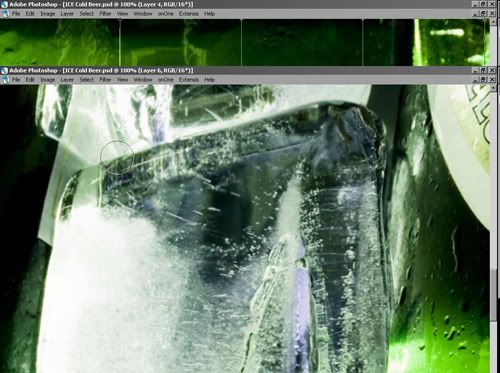Open Select menu in Layer 6 window

87,80
